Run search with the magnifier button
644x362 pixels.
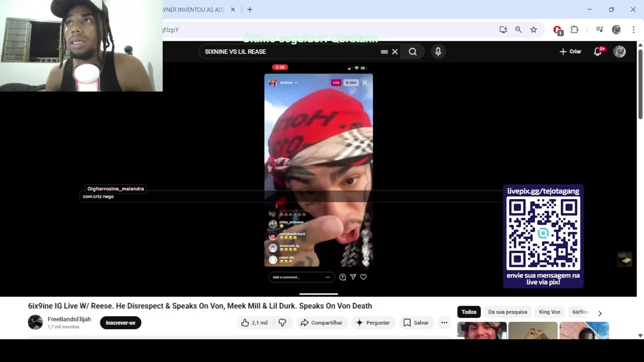413,51
